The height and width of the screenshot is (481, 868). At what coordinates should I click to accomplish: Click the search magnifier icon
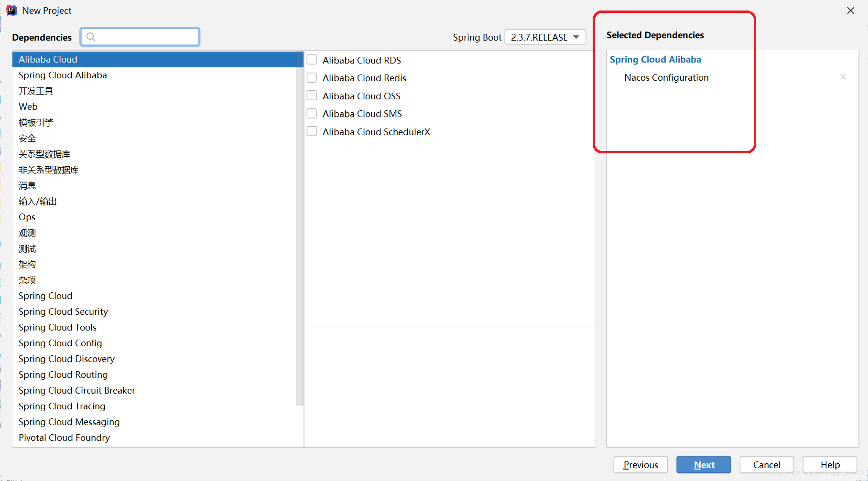pos(91,37)
